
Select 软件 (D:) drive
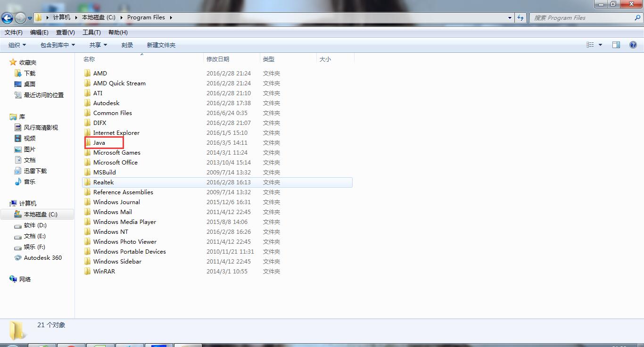(35, 225)
